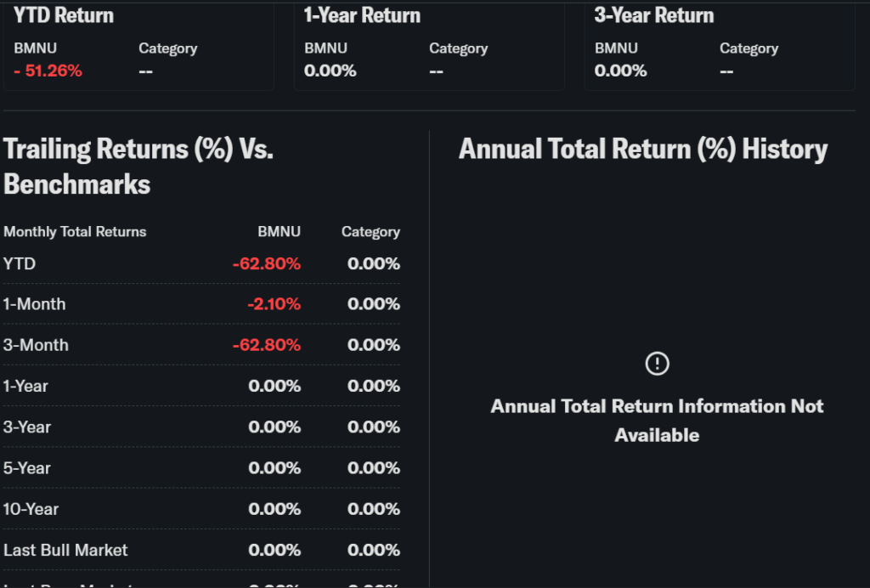This screenshot has width=870, height=588.
Task: Select the 5-Year row label
Action: [x=27, y=468]
